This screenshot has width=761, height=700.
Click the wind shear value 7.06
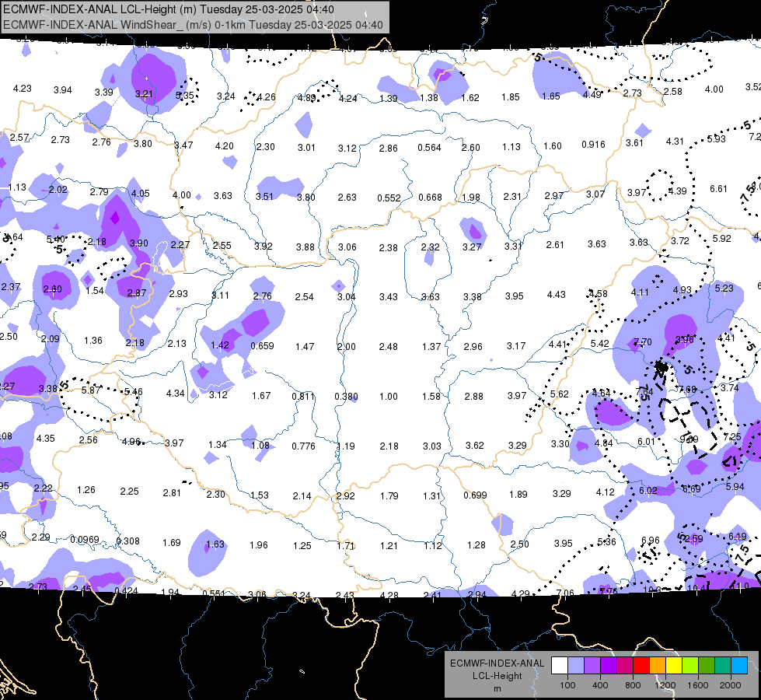click(565, 593)
